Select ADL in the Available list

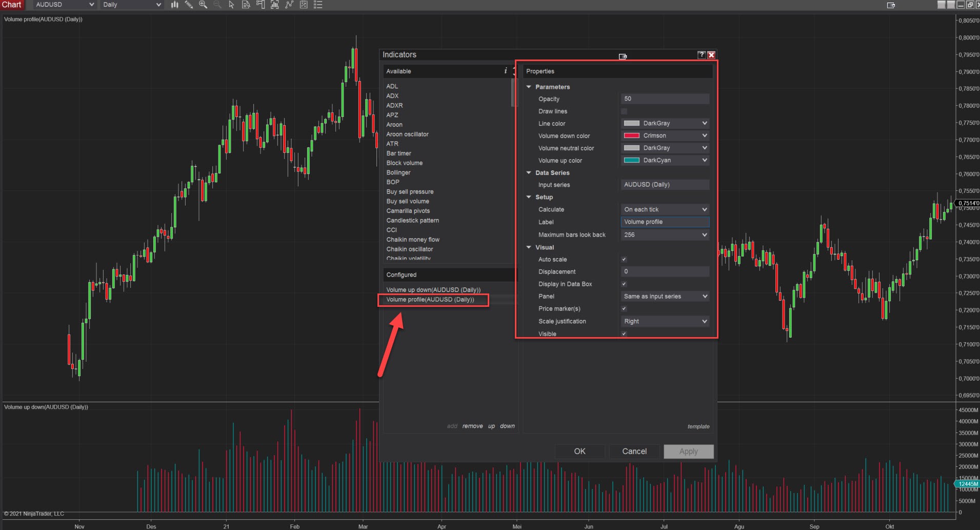point(392,86)
